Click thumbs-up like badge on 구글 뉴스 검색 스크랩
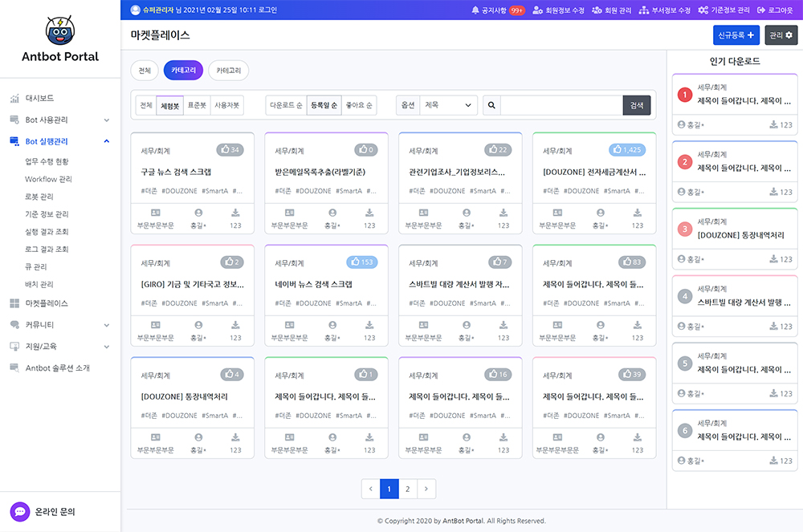 click(x=230, y=150)
